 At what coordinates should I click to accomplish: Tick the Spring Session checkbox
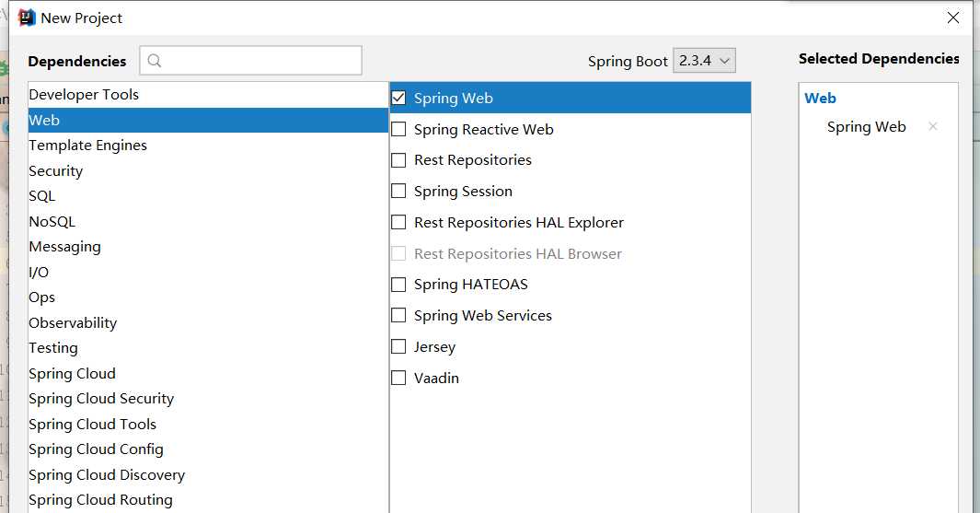click(x=398, y=191)
